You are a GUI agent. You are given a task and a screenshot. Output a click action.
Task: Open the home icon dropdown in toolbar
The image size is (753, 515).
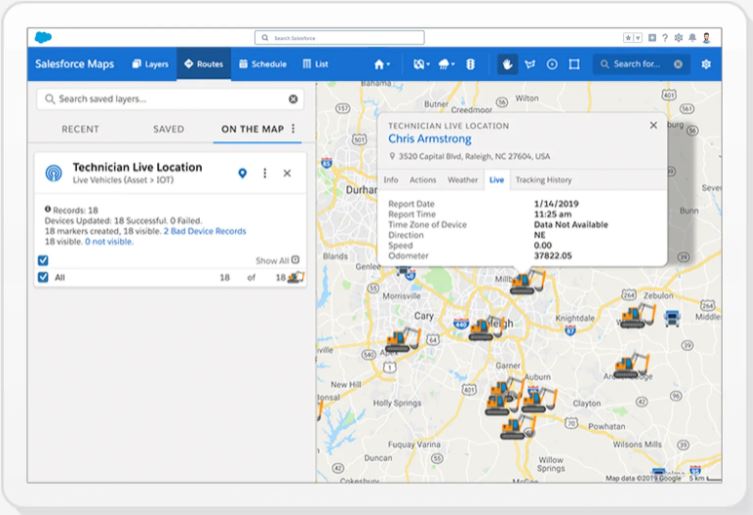[x=381, y=64]
